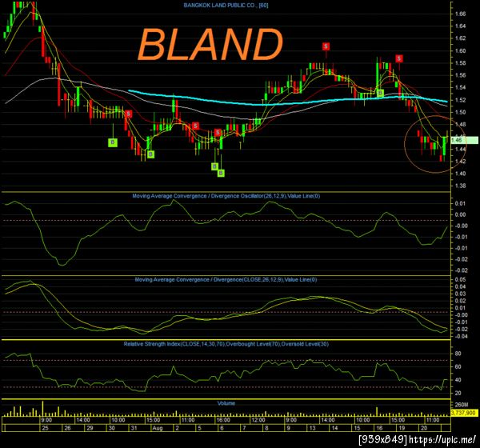The height and width of the screenshot is (448, 480).
Task: Click the highest red S sell marker near 1.60
Action: point(326,46)
